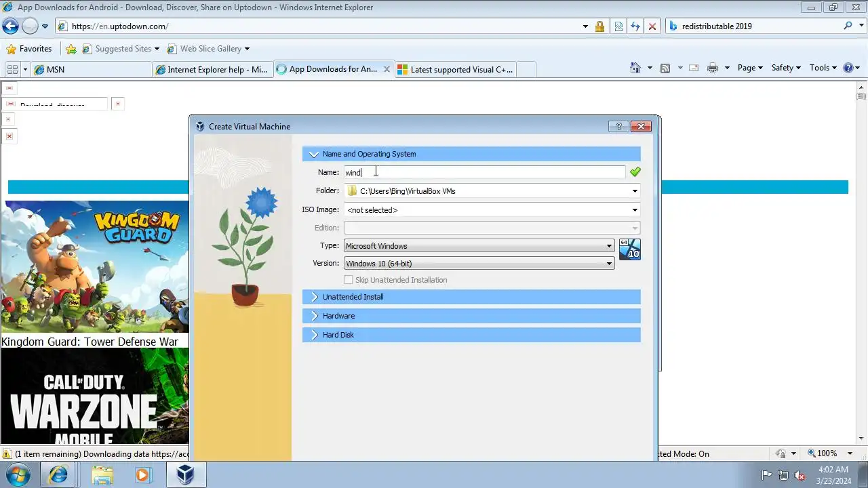Click the Windows Start button
The height and width of the screenshot is (488, 868).
[18, 474]
